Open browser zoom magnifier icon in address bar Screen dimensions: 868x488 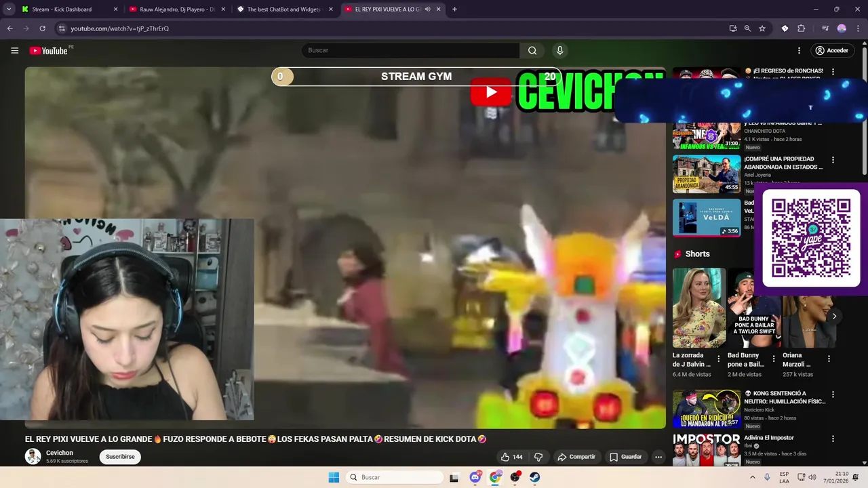747,28
